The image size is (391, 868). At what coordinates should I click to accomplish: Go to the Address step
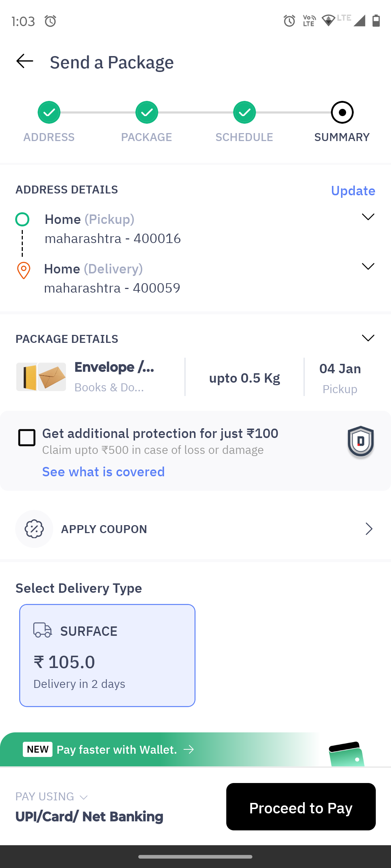[x=49, y=112]
